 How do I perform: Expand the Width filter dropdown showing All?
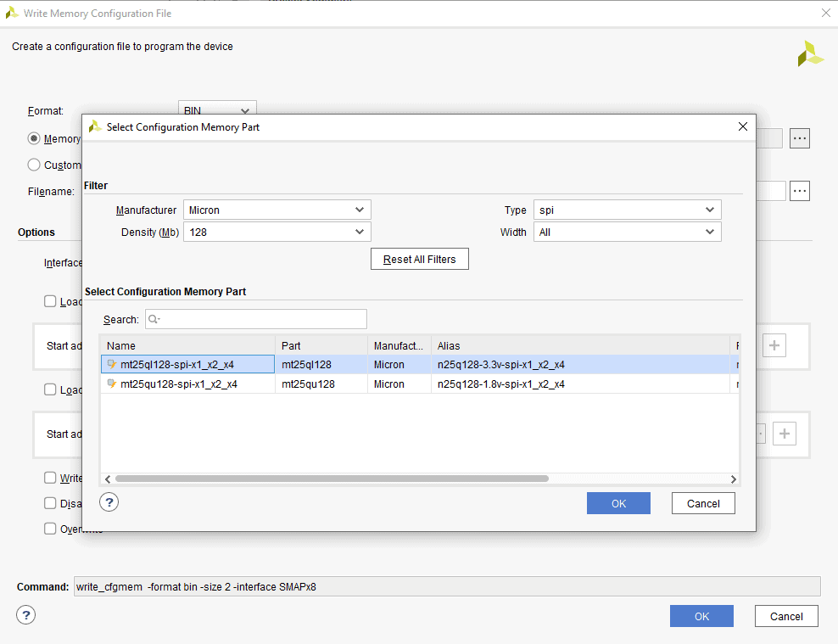(627, 232)
